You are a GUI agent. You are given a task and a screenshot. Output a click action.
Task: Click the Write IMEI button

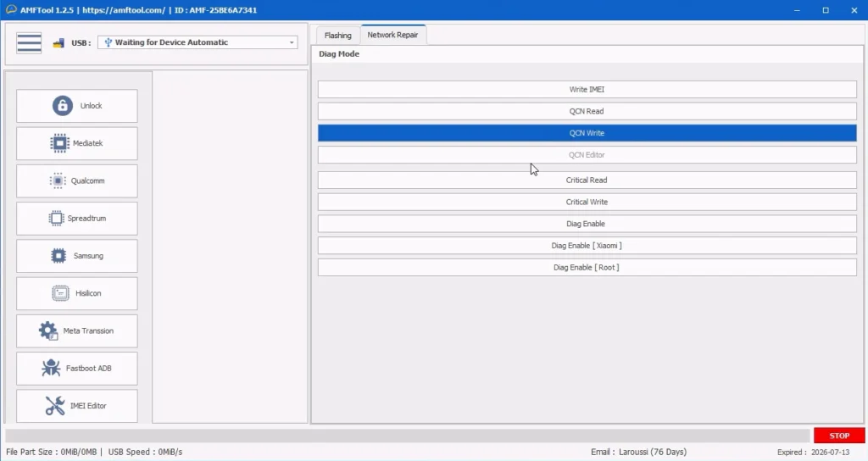click(x=587, y=90)
